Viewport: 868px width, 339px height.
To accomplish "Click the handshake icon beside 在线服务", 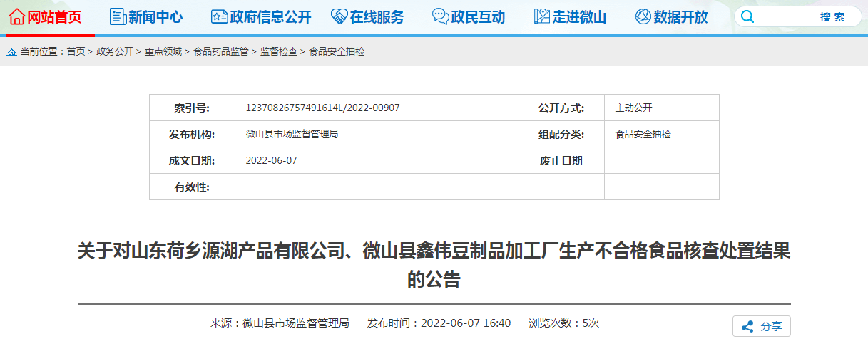I will (339, 16).
